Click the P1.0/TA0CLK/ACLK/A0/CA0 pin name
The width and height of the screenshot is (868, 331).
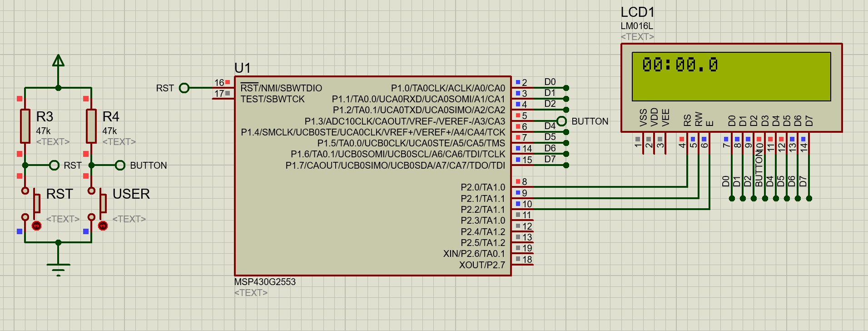pyautogui.click(x=448, y=88)
